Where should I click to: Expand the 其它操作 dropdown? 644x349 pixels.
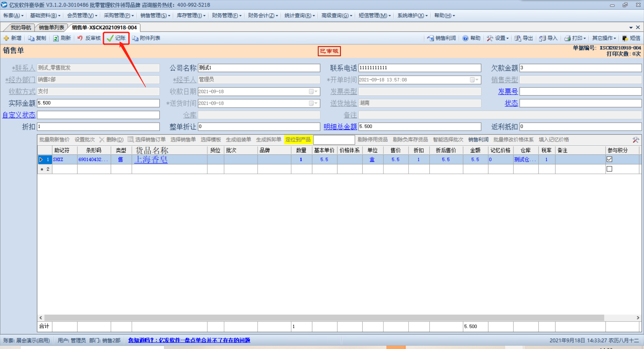click(604, 38)
